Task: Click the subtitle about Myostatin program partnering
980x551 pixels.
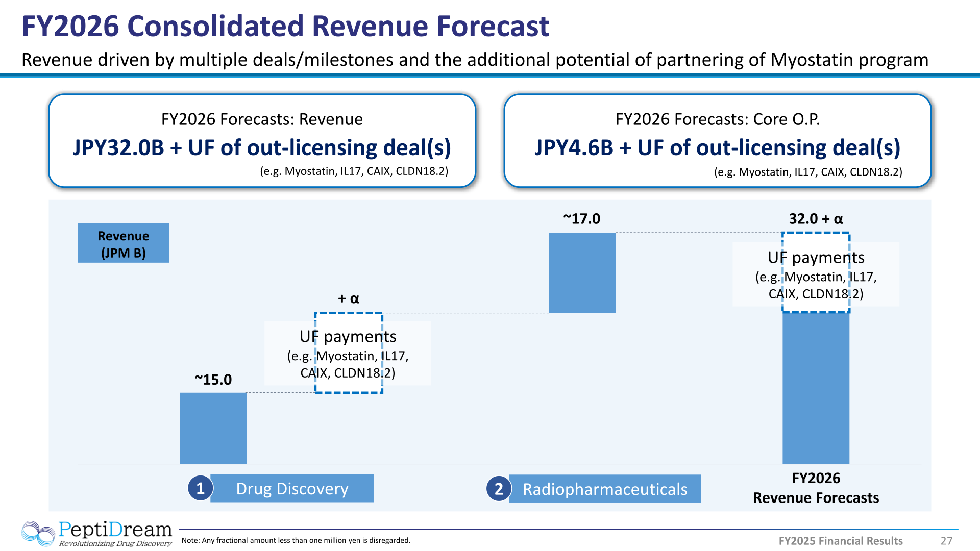Action: [x=475, y=60]
